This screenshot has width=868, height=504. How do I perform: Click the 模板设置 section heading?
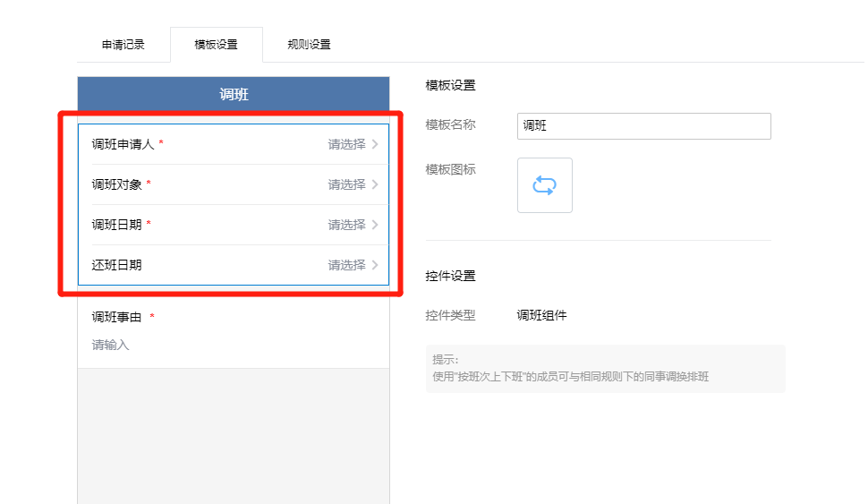pyautogui.click(x=451, y=85)
